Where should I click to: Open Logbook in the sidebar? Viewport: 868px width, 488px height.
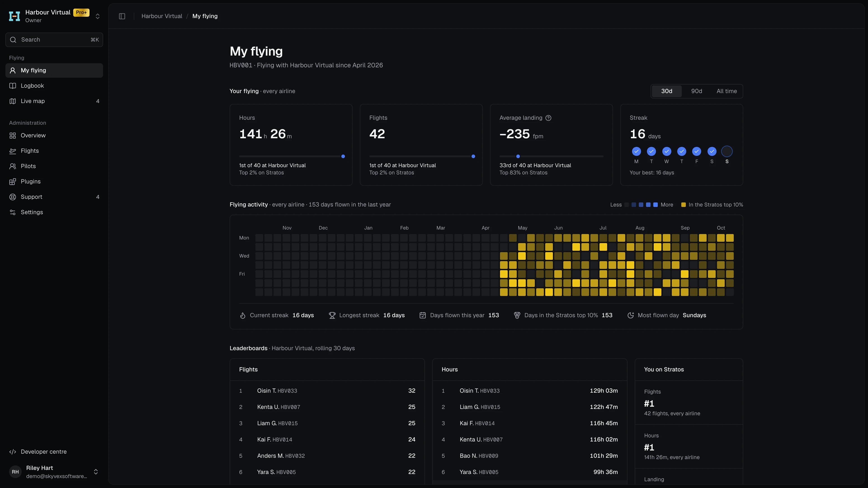(x=54, y=86)
